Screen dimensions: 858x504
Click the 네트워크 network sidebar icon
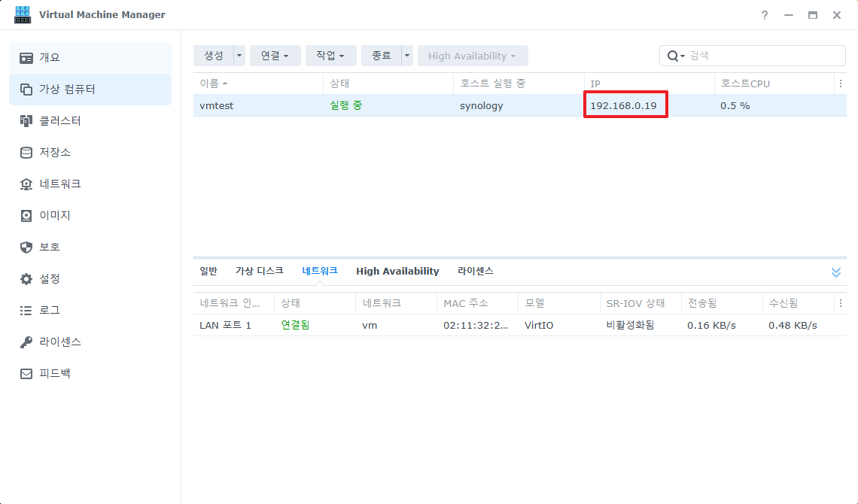pos(26,184)
